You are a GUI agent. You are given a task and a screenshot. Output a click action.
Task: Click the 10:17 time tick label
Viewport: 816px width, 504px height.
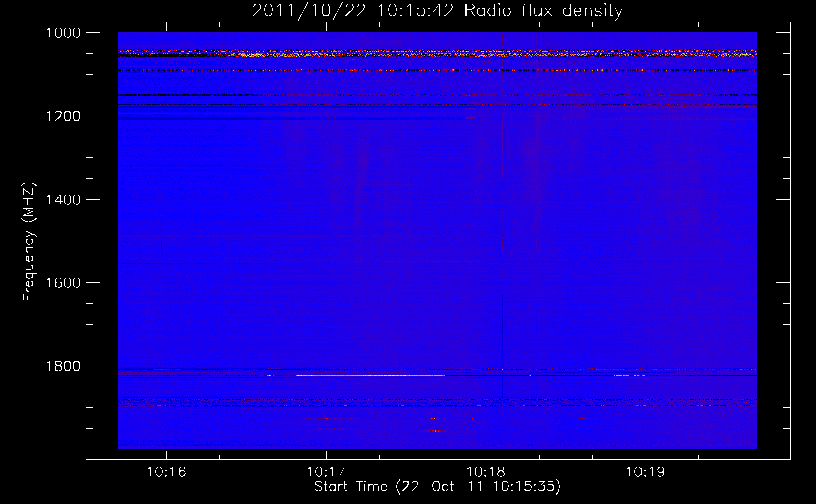[x=326, y=472]
